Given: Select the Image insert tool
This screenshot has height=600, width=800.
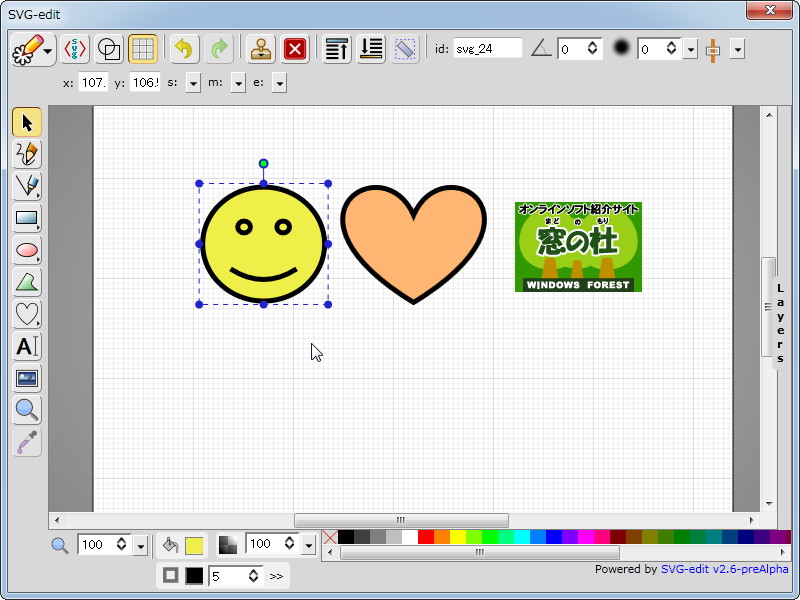Looking at the screenshot, I should pos(27,378).
